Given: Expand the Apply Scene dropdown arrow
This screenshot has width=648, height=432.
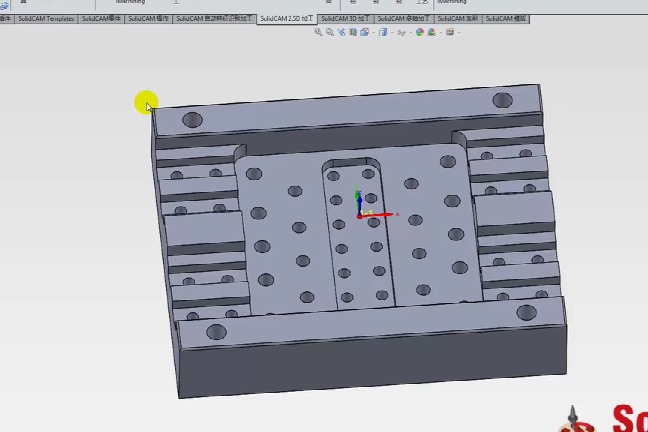Looking at the screenshot, I should 441,33.
